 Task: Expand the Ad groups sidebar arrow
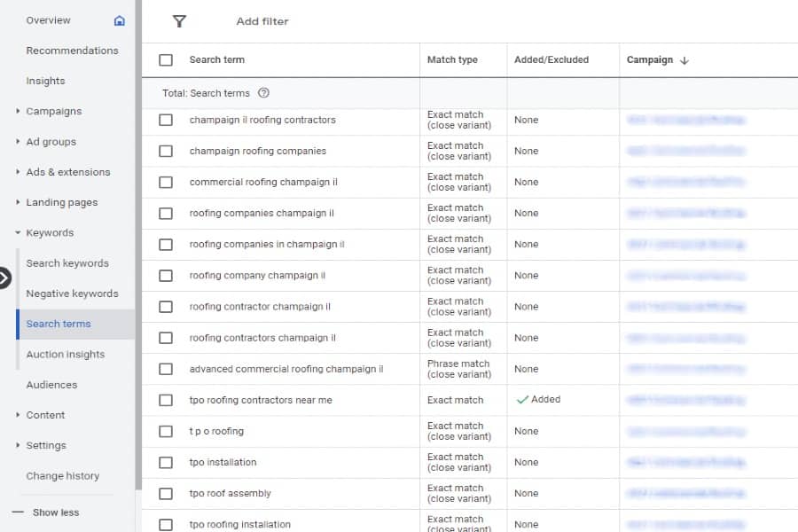pyautogui.click(x=18, y=142)
